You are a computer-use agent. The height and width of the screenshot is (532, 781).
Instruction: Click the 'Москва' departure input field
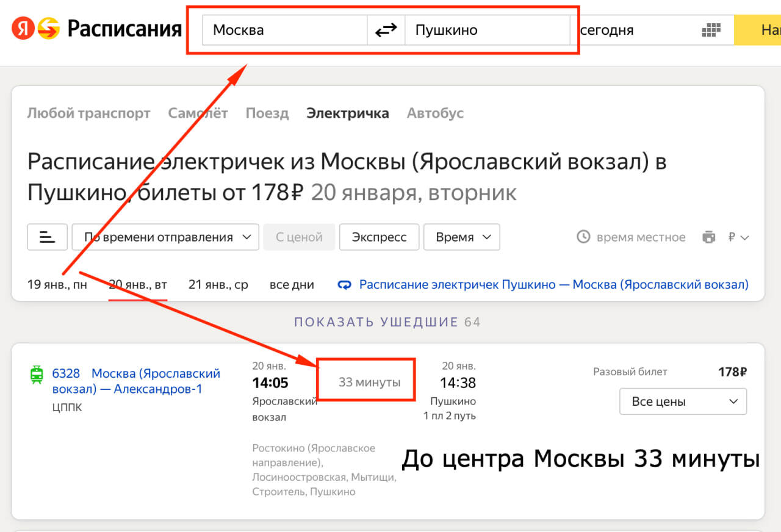(x=284, y=30)
